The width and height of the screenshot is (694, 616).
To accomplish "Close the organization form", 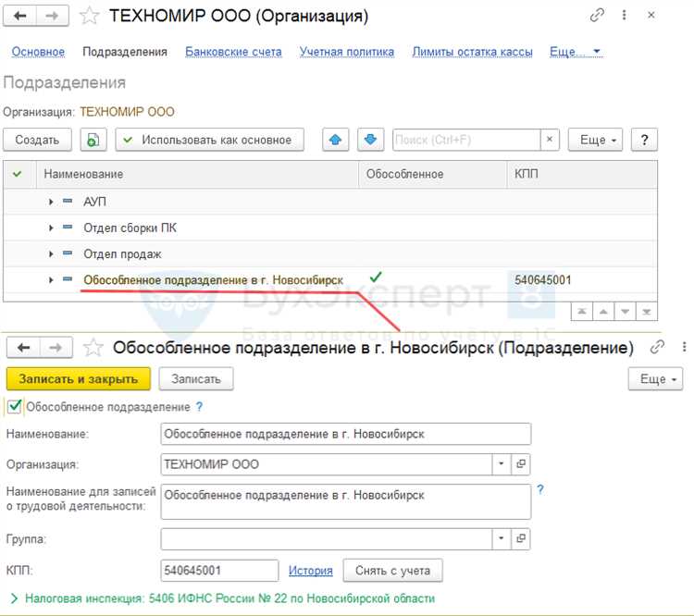I will [x=651, y=16].
